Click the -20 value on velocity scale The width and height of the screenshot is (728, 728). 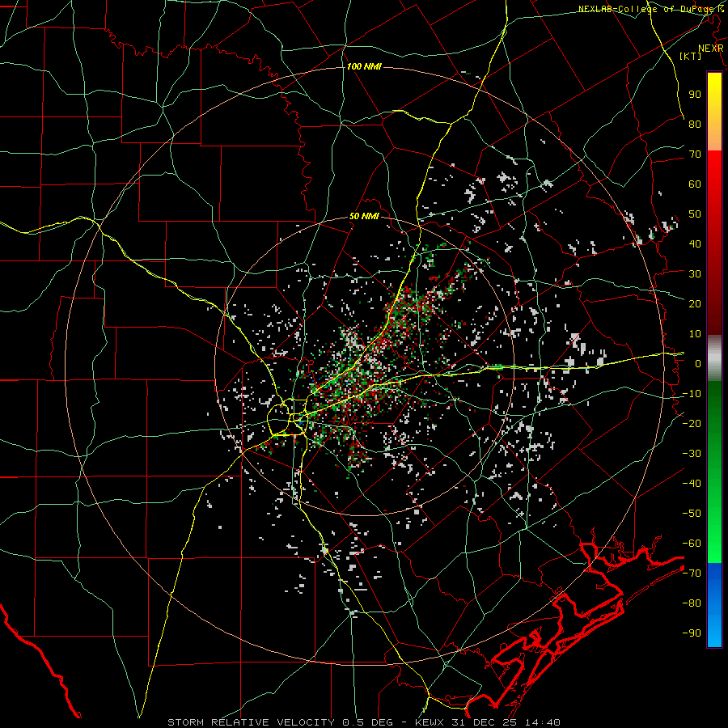(x=692, y=423)
